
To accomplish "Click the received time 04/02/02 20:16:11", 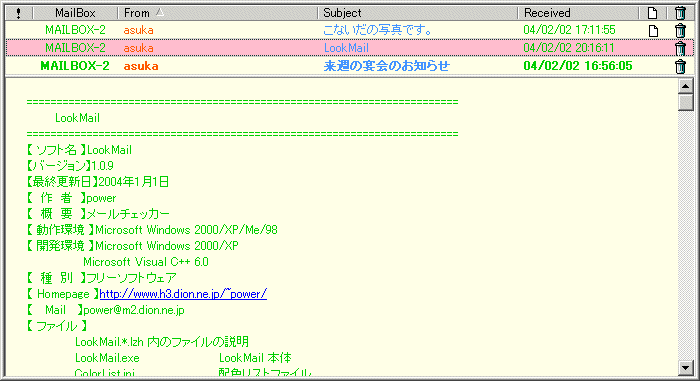I will pyautogui.click(x=569, y=48).
